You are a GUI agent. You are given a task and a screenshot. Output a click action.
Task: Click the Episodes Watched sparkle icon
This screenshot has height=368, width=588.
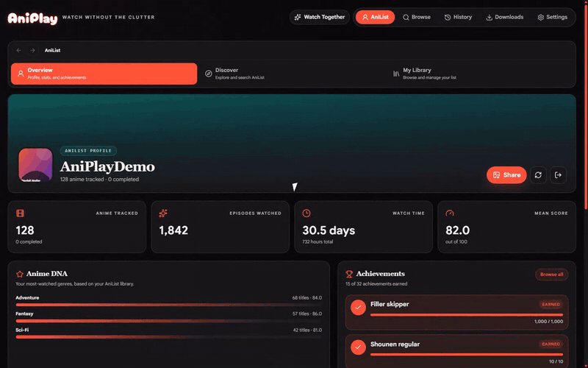click(163, 213)
